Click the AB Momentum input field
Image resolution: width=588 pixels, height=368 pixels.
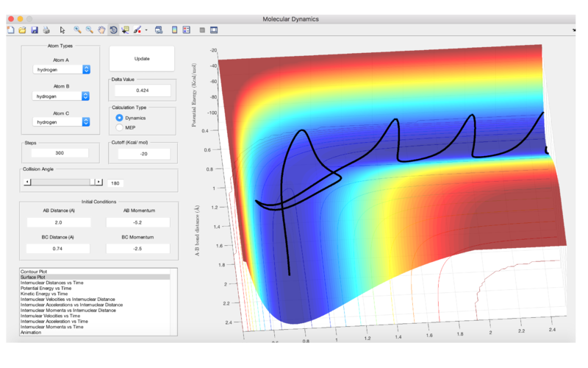click(x=137, y=222)
